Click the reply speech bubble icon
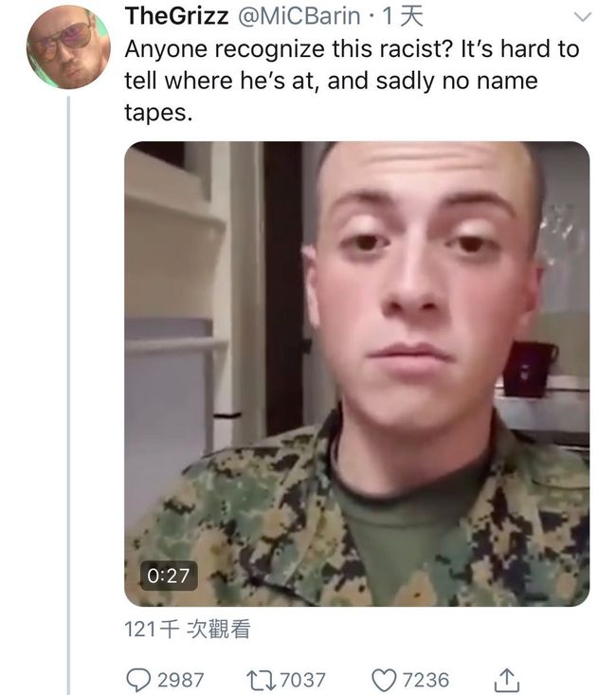Viewport: 616px width, 695px height. 138,680
